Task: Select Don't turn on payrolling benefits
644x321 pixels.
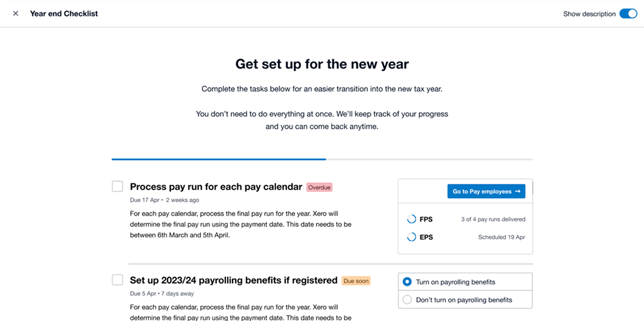Action: pyautogui.click(x=407, y=300)
